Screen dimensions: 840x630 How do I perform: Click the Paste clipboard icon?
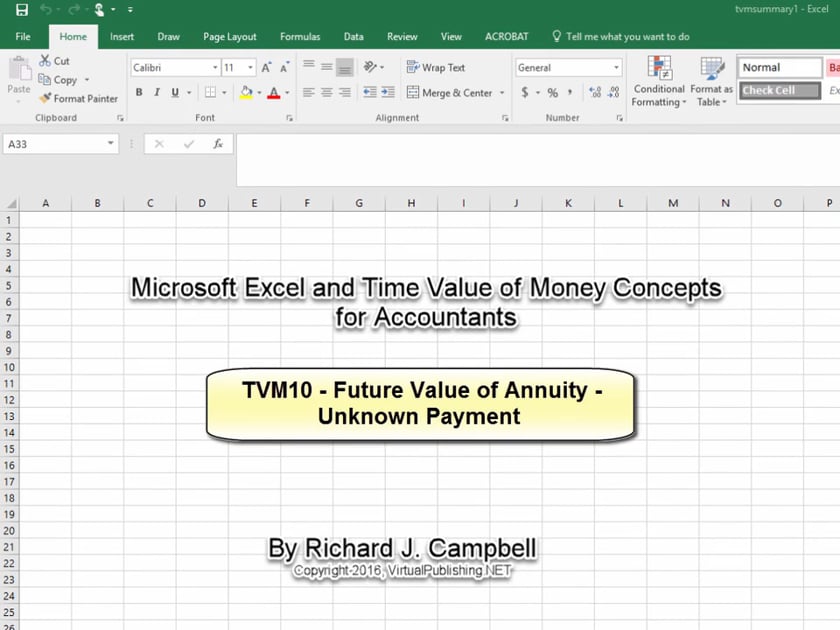click(x=19, y=69)
